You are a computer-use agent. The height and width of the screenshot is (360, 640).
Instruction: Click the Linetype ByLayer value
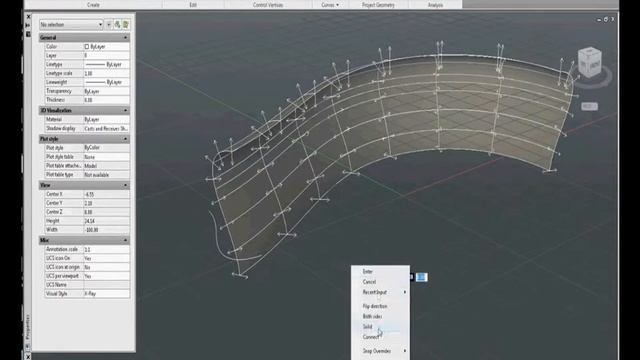pos(107,64)
